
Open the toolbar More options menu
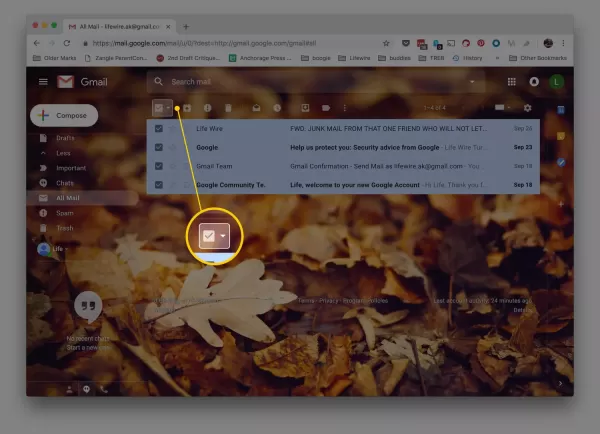(x=345, y=108)
